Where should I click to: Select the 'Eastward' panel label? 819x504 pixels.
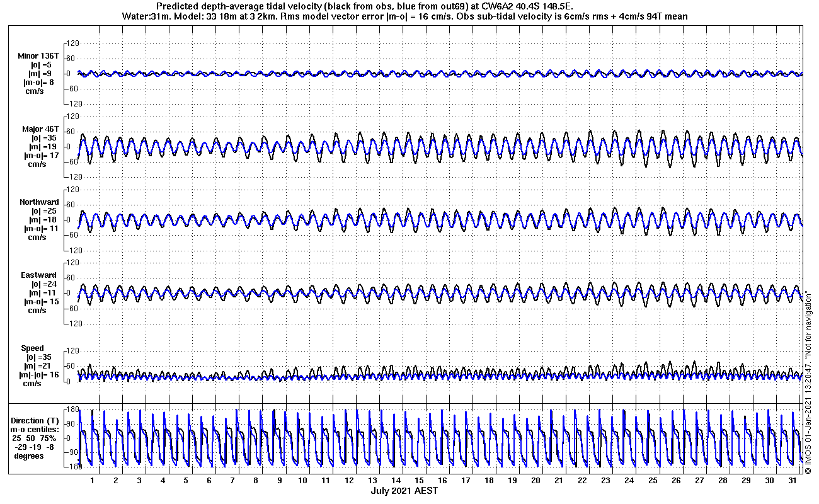coord(38,275)
